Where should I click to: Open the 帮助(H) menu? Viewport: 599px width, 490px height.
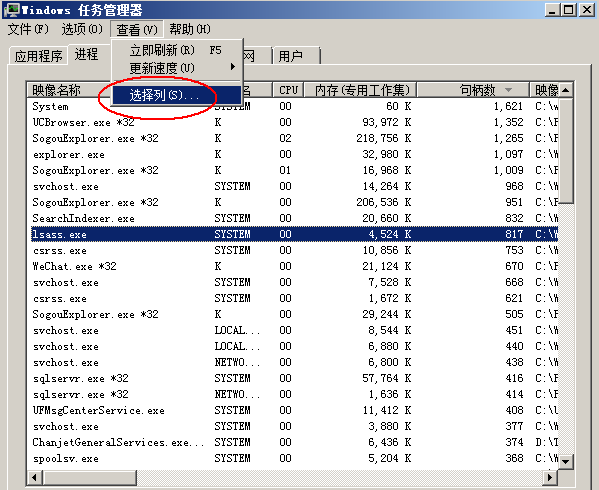(189, 29)
